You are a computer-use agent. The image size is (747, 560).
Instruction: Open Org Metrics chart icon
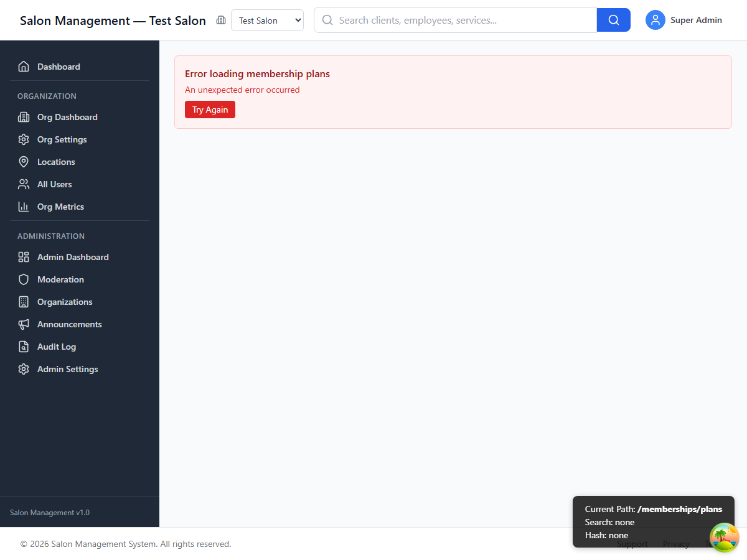click(23, 207)
